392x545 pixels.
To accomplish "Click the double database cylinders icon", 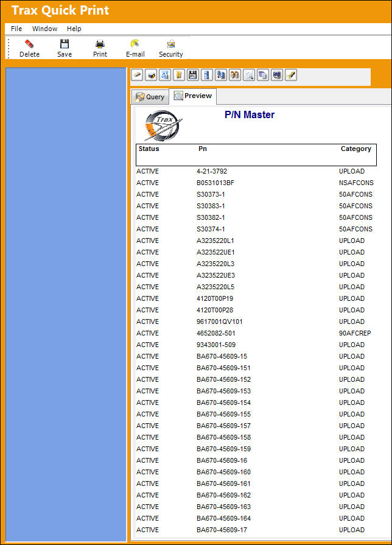I will pyautogui.click(x=221, y=75).
